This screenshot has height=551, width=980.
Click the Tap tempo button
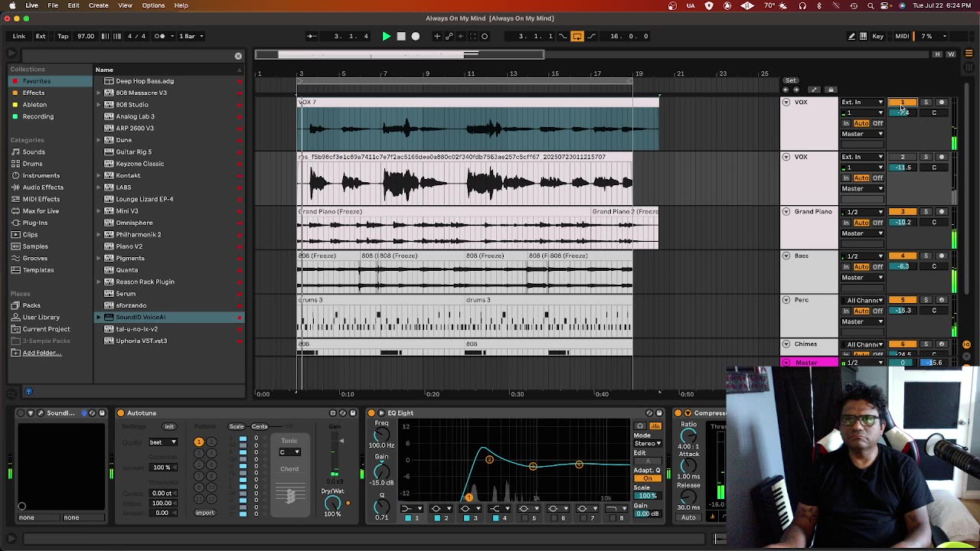tap(63, 36)
